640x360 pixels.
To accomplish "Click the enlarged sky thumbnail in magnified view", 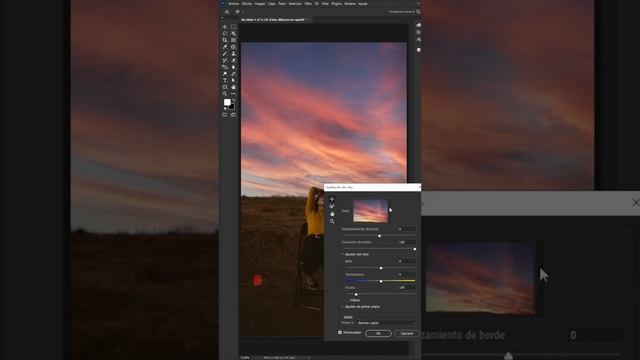I will pos(480,277).
